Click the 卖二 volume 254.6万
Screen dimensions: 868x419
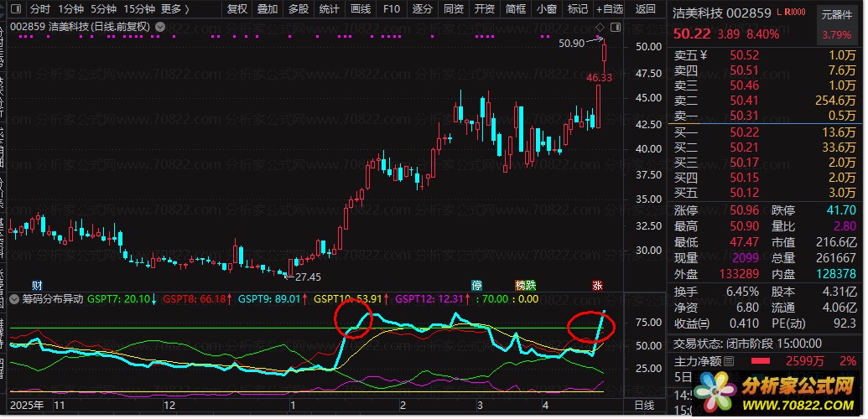(835, 101)
